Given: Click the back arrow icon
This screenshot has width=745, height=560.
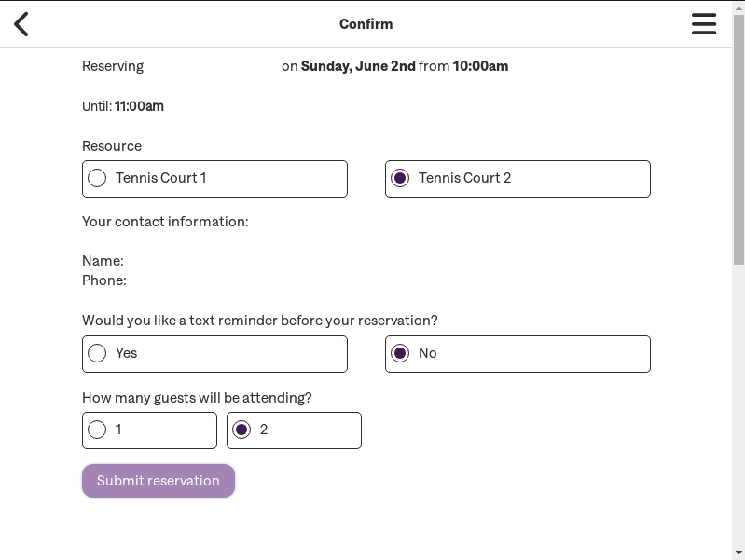Looking at the screenshot, I should point(21,24).
